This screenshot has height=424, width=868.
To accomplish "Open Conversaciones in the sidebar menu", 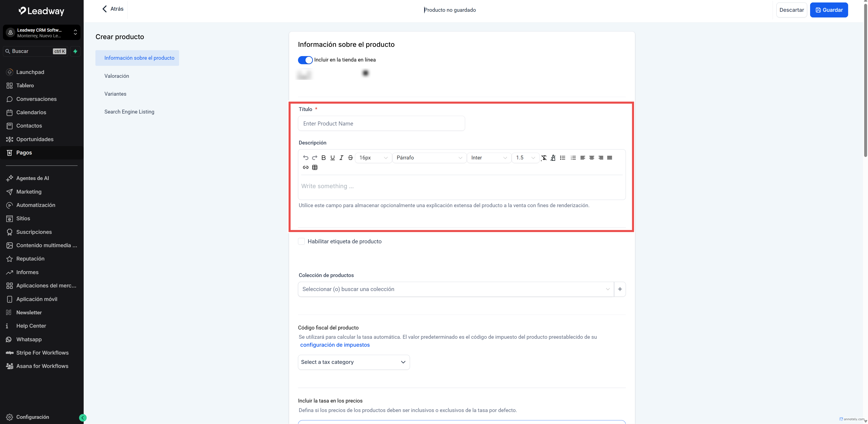I will [36, 99].
